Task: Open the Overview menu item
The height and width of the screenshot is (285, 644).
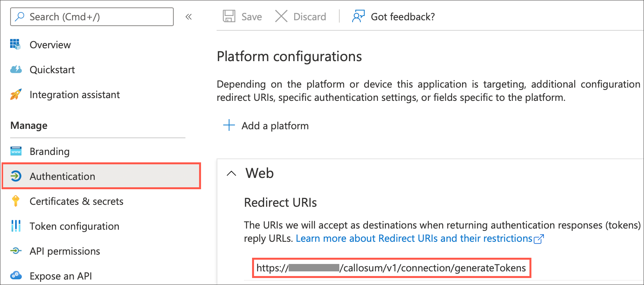Action: pos(50,44)
